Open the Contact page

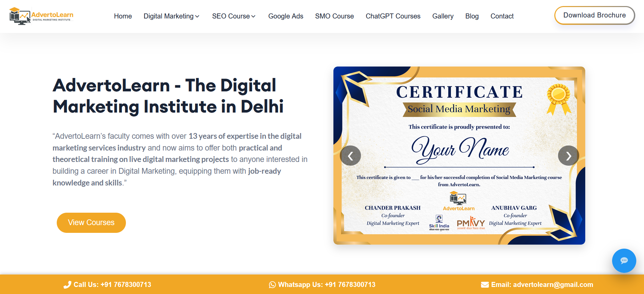[x=502, y=16]
